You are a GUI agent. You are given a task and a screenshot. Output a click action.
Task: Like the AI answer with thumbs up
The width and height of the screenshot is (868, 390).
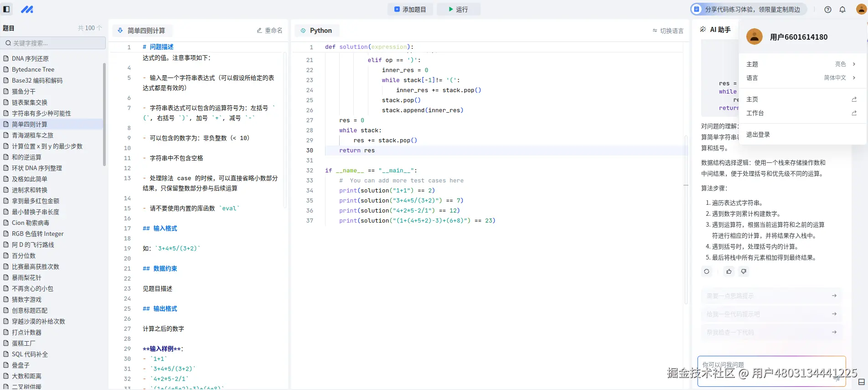point(729,271)
